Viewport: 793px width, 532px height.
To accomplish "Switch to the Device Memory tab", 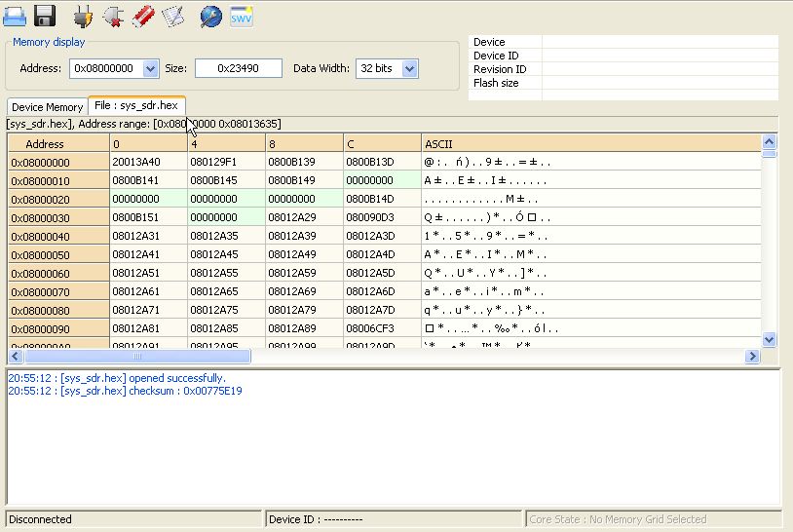I will [x=47, y=107].
